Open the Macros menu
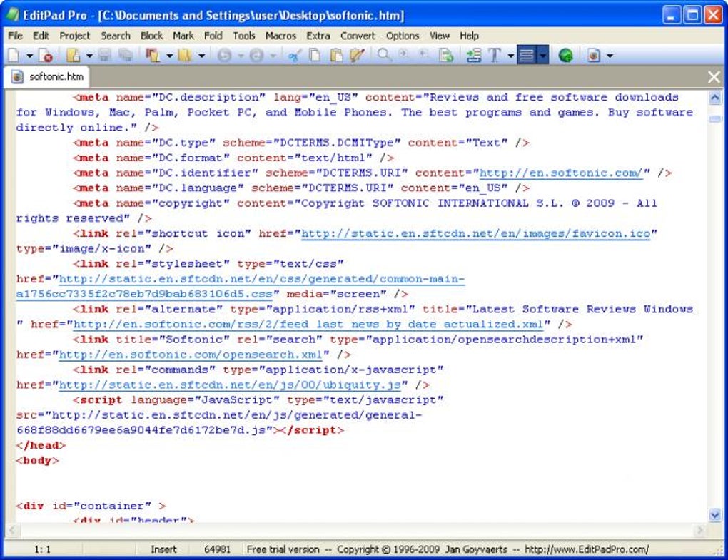This screenshot has width=728, height=560. (280, 36)
